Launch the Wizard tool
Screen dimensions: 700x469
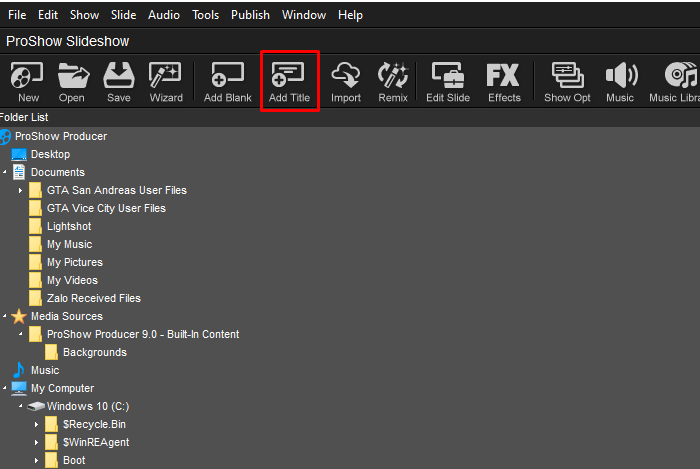(165, 75)
